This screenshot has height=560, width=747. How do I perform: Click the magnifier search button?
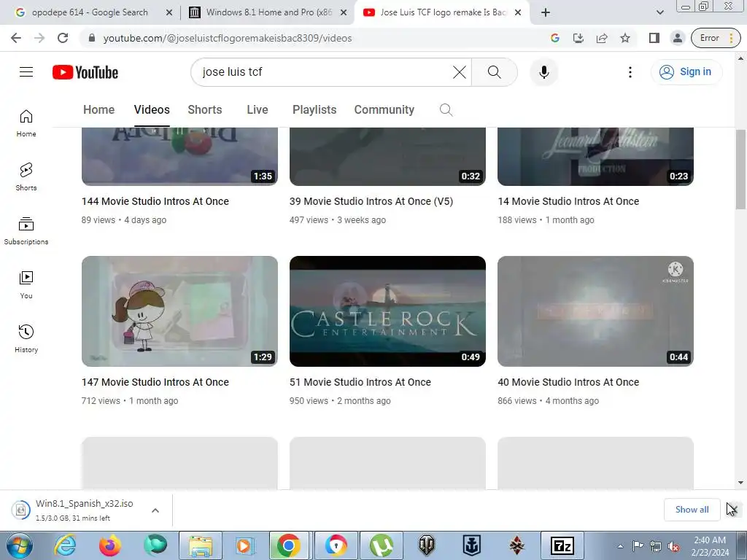[x=495, y=72]
